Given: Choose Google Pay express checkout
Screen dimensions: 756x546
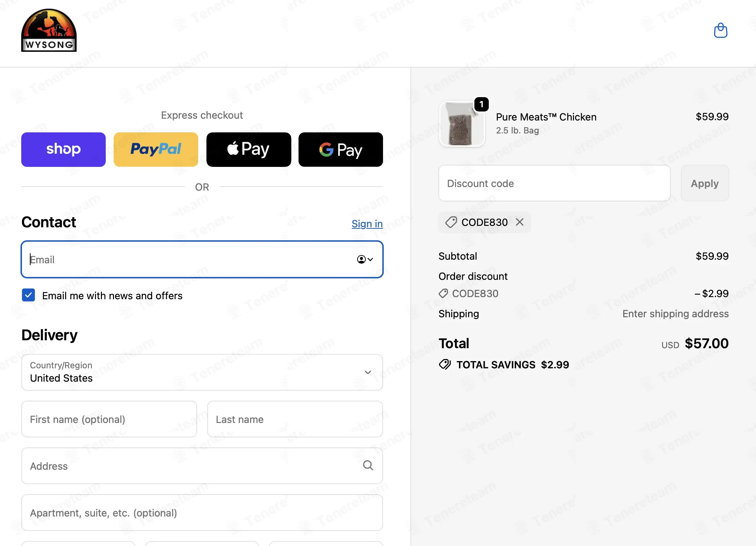Looking at the screenshot, I should click(341, 150).
